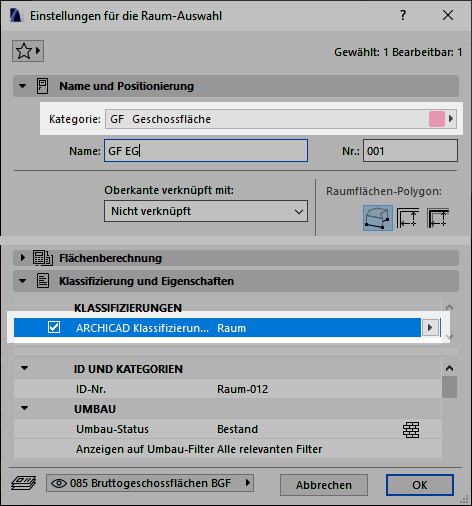This screenshot has height=506, width=472.
Task: Open the Kategorie Geschossfläche arrow menu
Action: (451, 119)
